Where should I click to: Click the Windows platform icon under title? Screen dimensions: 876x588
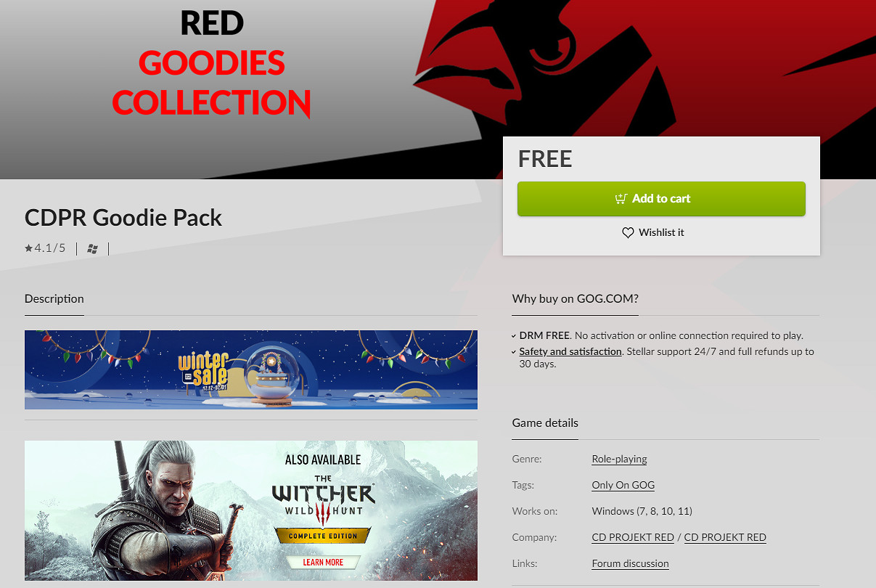tap(92, 249)
